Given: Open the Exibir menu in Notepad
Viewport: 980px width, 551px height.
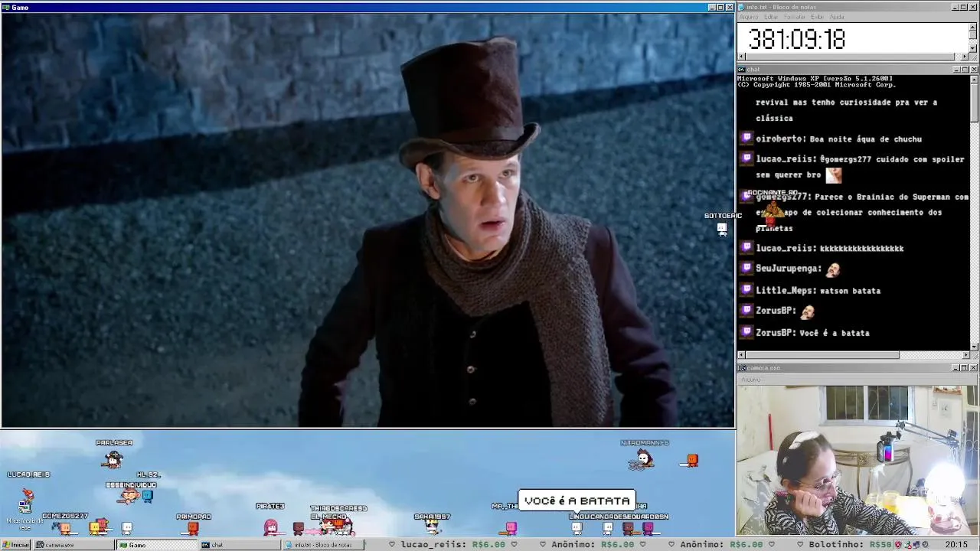Looking at the screenshot, I should (x=817, y=17).
